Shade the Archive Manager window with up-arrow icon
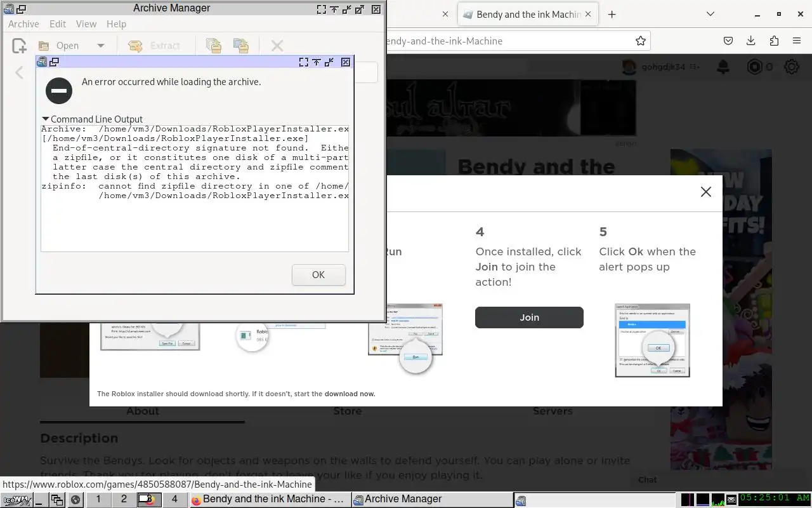This screenshot has width=812, height=508. pos(334,9)
